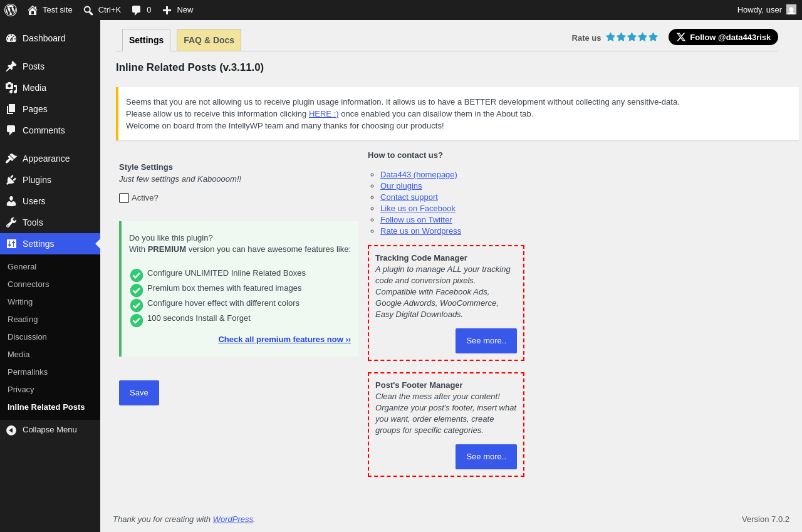Go to Writing settings
Image resolution: width=802 pixels, height=532 pixels.
[x=20, y=302]
